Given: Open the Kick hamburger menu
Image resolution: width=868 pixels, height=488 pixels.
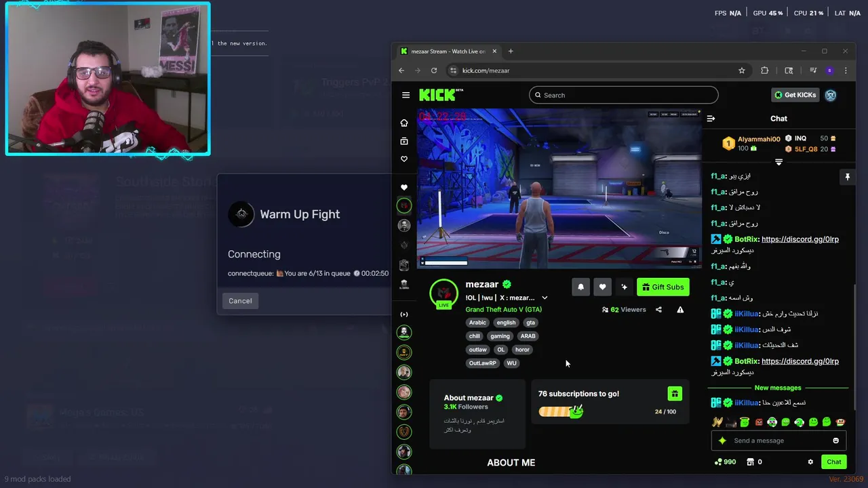Looking at the screenshot, I should pos(406,95).
